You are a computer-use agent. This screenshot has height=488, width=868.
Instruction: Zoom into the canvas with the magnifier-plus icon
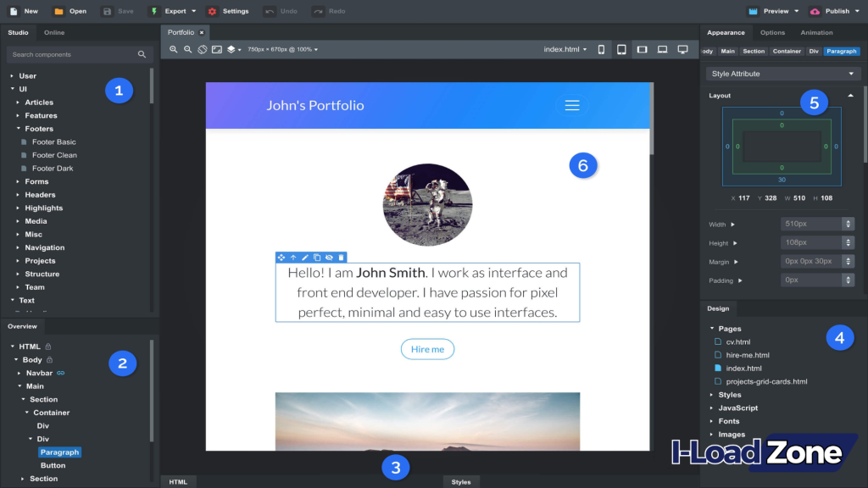[174, 49]
